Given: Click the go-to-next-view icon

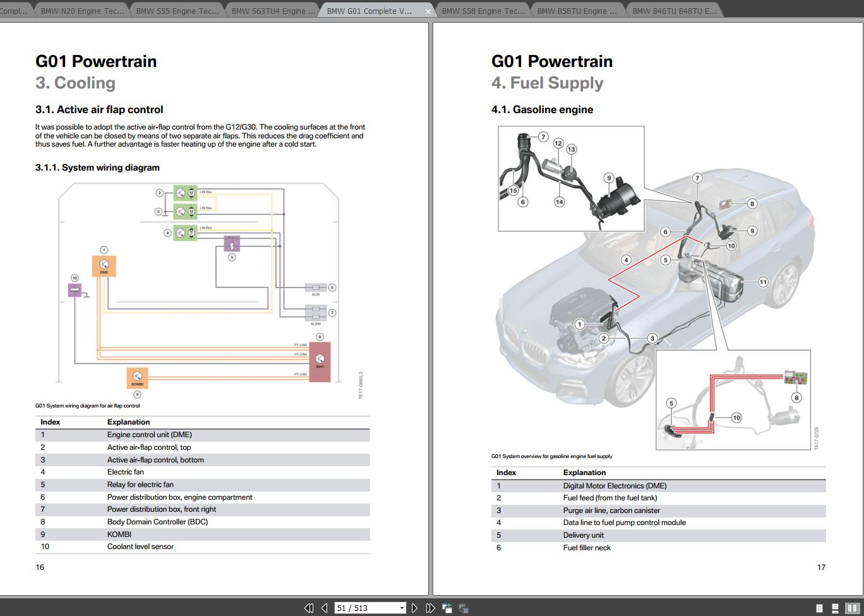Looking at the screenshot, I should (x=463, y=608).
